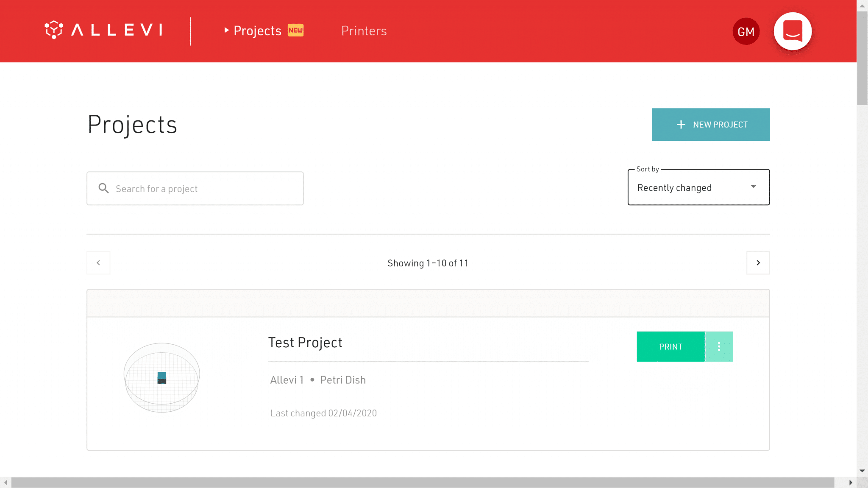
Task: Click the 'Petri Dish' label
Action: [343, 380]
